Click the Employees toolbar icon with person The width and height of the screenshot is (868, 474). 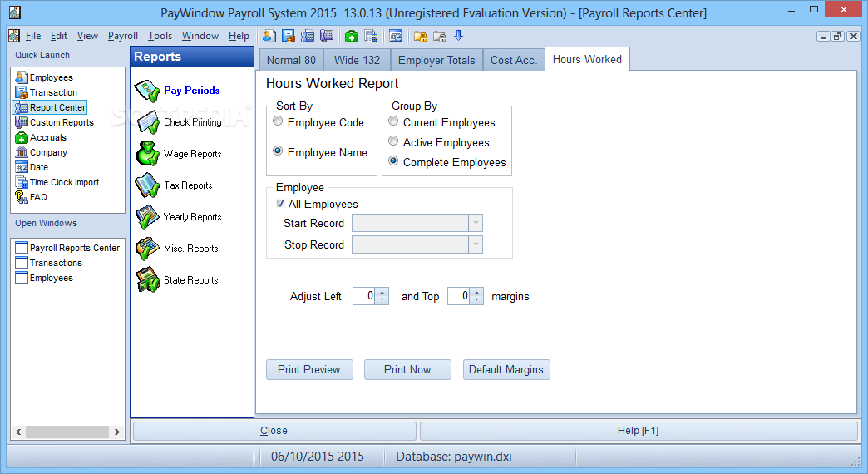coord(269,36)
